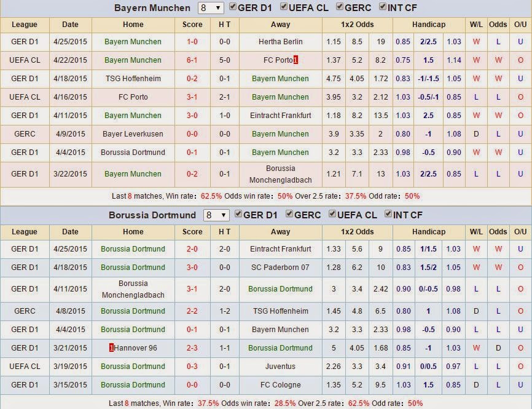Click the 1x2 Odds header in Bayern table

point(358,25)
